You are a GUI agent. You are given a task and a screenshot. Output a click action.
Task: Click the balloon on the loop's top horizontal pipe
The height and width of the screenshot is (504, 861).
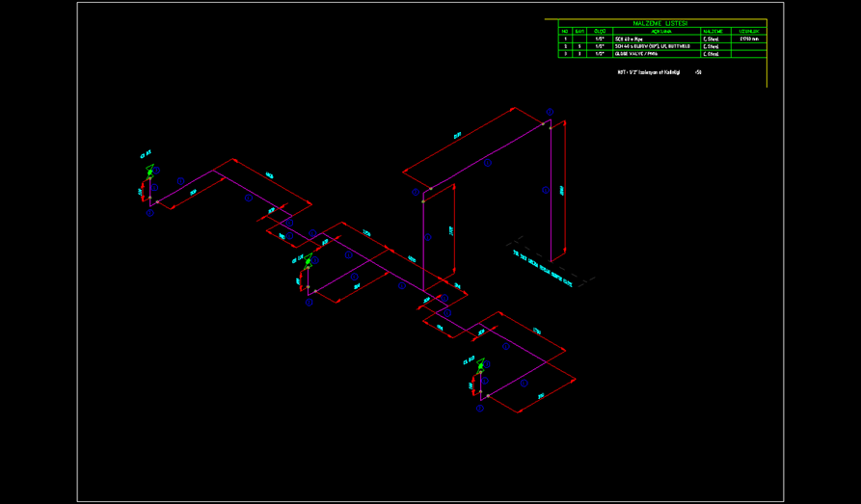point(487,164)
